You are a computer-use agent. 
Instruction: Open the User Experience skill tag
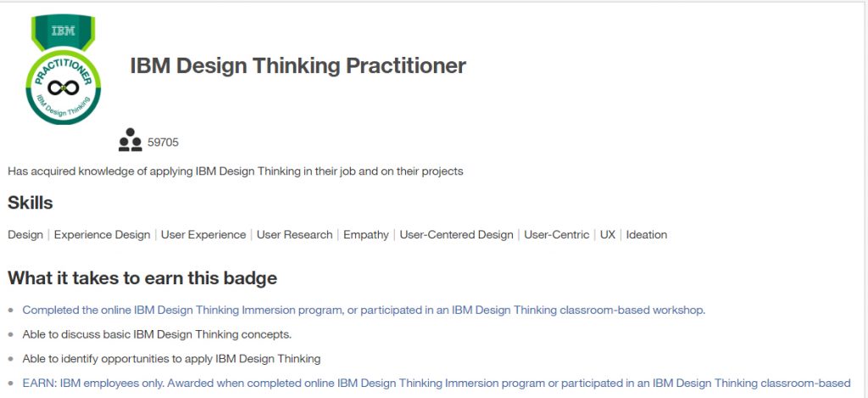(203, 234)
